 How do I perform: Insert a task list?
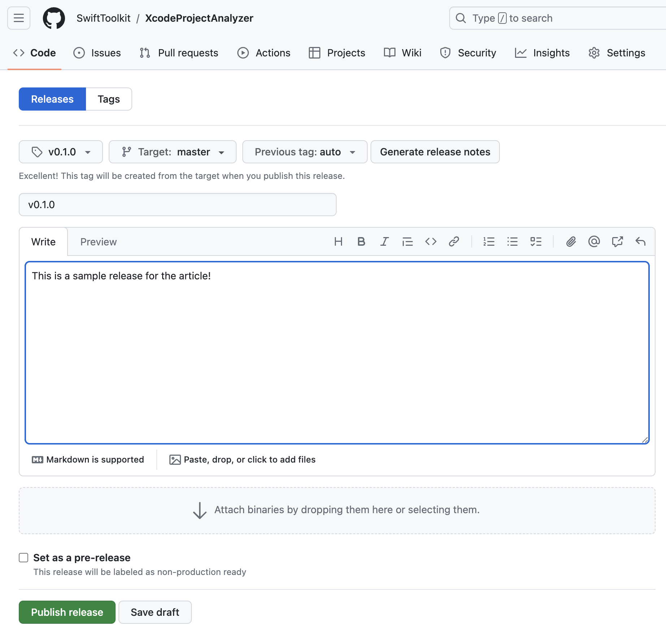click(536, 241)
